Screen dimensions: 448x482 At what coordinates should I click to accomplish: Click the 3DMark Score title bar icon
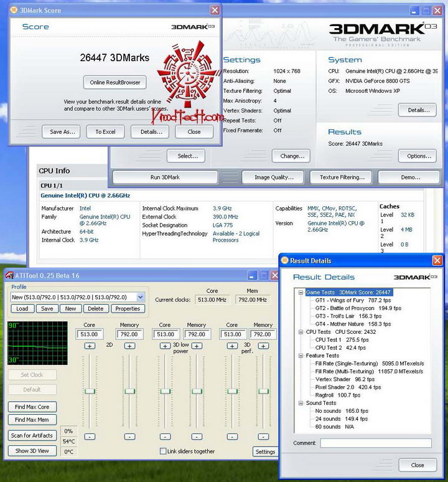[14, 10]
